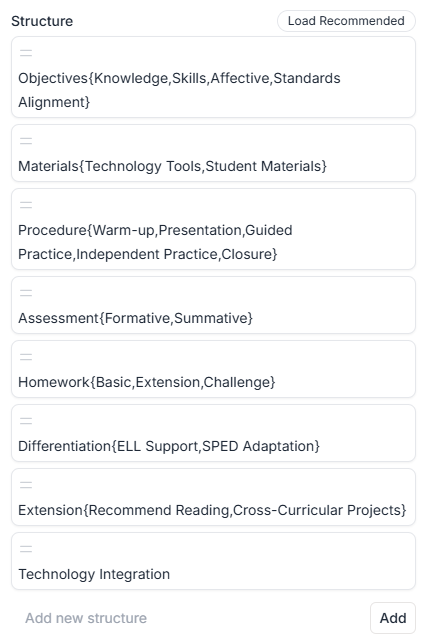425x642 pixels.
Task: Select the Procedure structure entry text
Action: [155, 242]
